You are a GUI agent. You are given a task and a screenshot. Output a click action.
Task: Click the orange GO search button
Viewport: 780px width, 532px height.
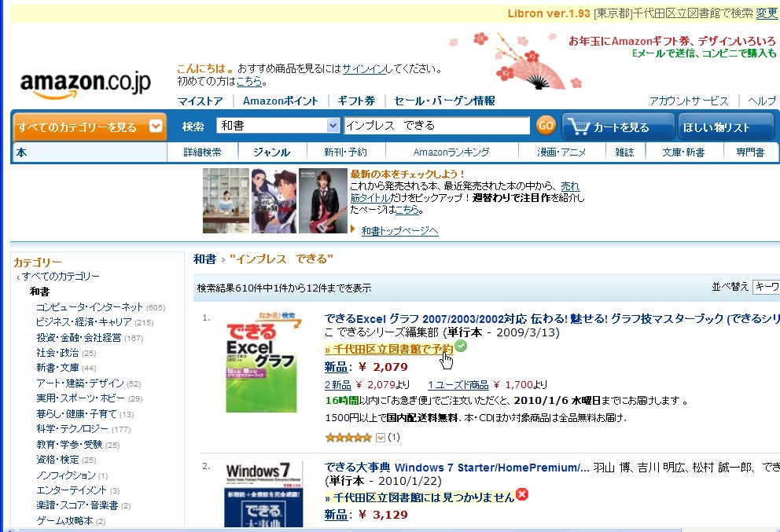coord(546,125)
